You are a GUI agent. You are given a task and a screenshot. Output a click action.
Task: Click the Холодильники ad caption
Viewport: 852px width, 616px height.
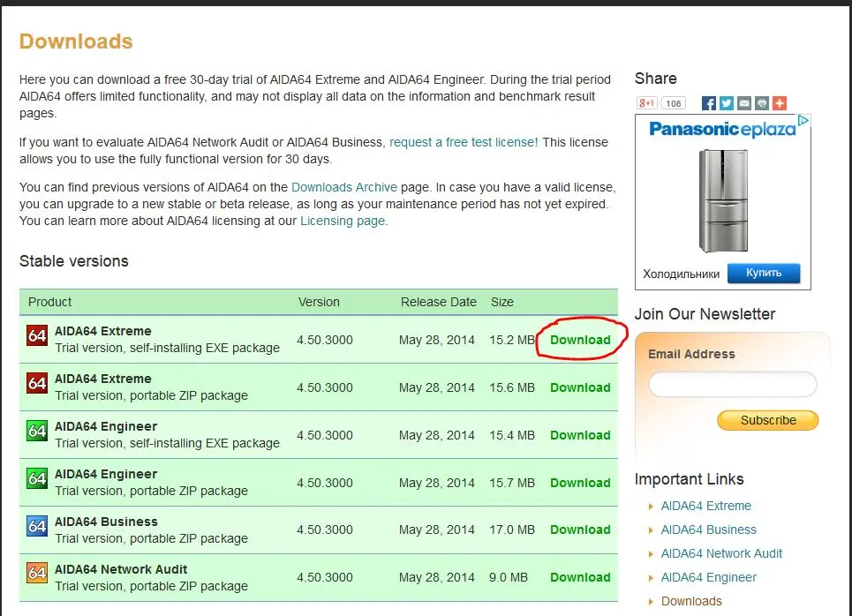point(681,274)
